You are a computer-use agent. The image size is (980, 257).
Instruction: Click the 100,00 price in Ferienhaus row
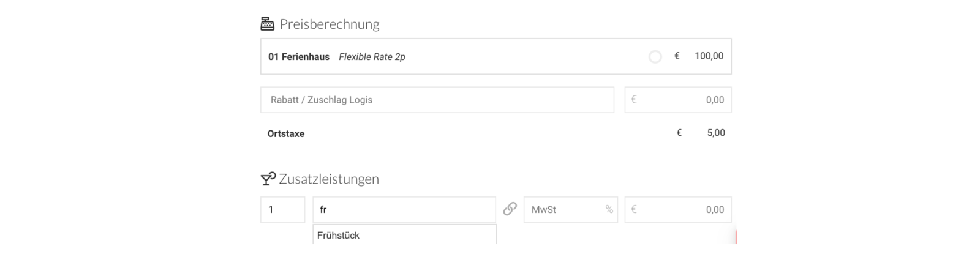[x=709, y=56]
